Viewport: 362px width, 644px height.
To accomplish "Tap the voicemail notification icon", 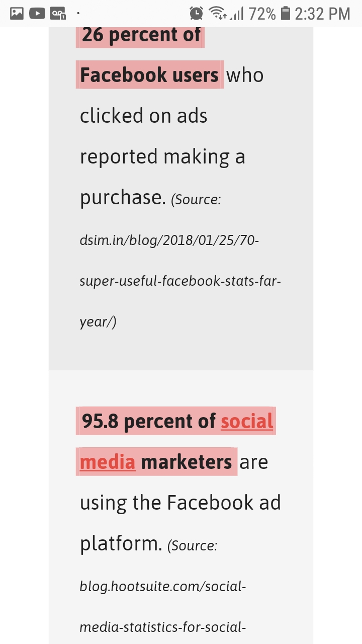I will (x=58, y=14).
